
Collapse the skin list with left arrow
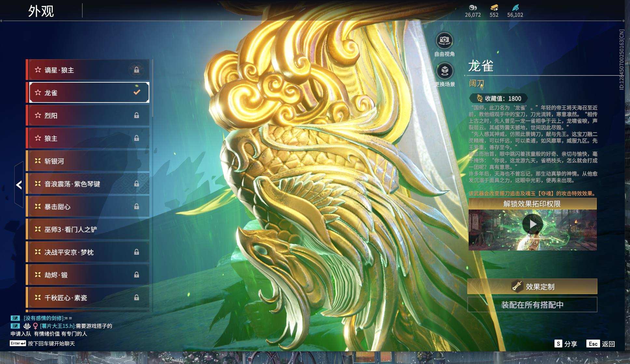pyautogui.click(x=19, y=185)
